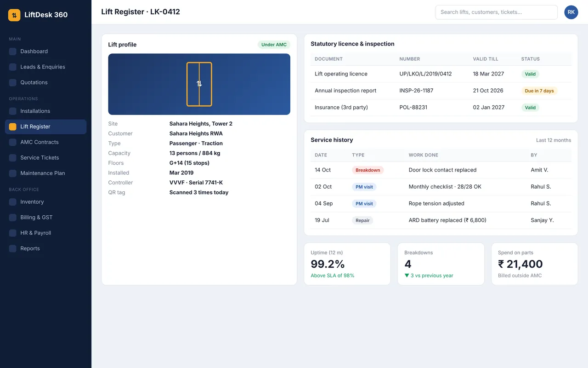Open HR & Payroll page
588x368 pixels.
pos(45,233)
